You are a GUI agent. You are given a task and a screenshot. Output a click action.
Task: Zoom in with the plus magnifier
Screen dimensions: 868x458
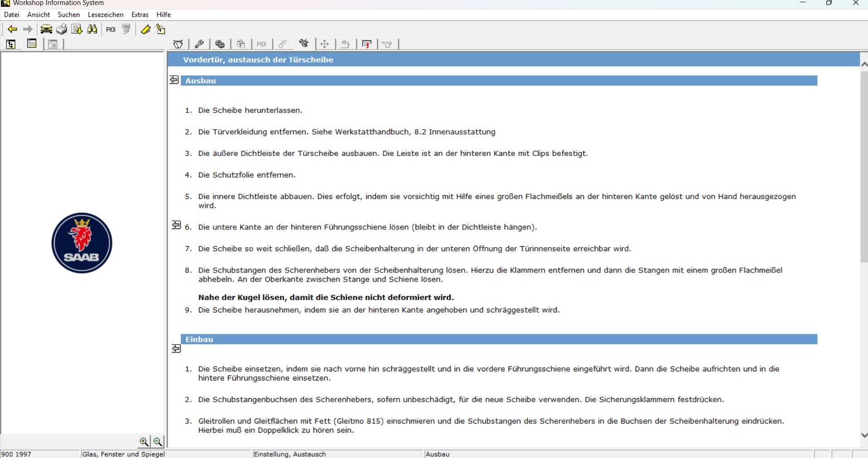coord(144,442)
